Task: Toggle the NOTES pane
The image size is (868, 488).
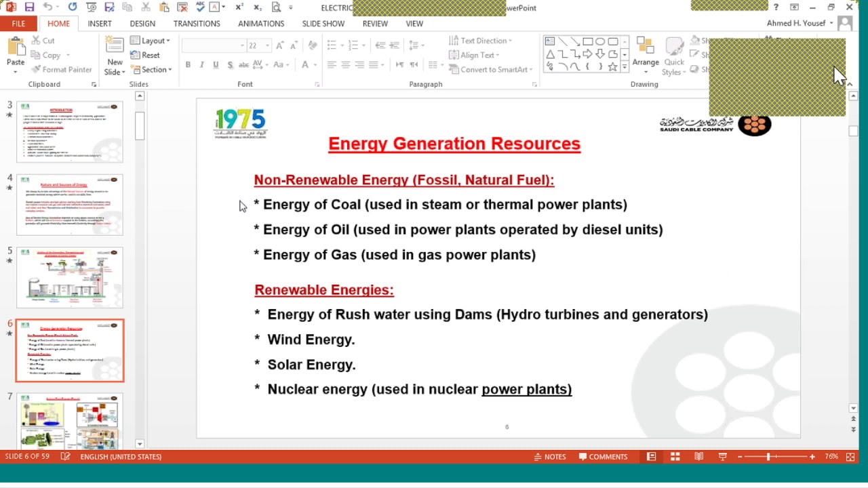Action: tap(550, 457)
